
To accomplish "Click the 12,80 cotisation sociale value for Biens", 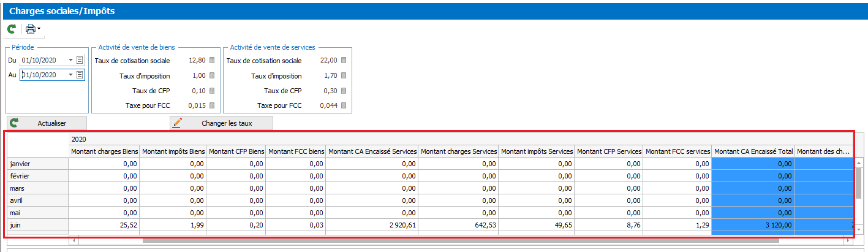I will coord(197,61).
